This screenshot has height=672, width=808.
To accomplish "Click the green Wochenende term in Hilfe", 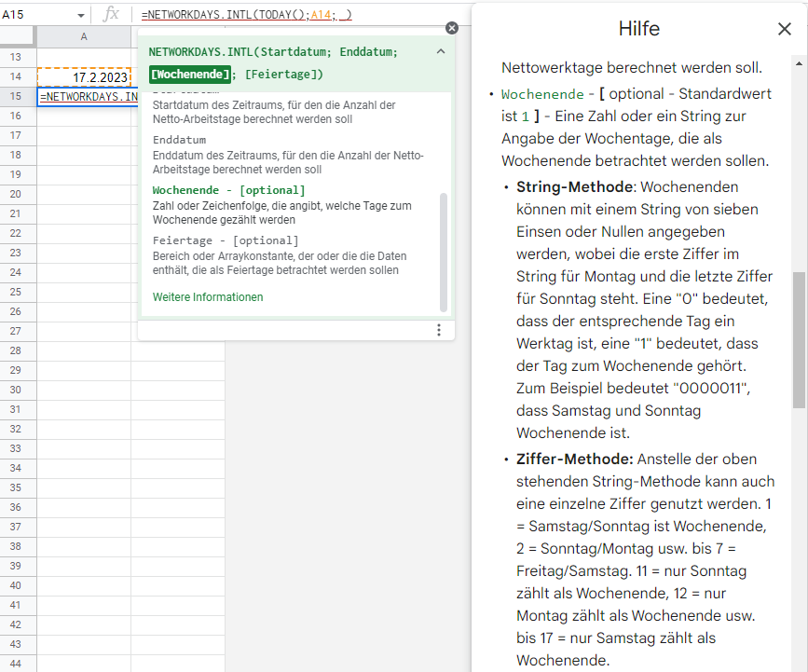I will [x=542, y=94].
